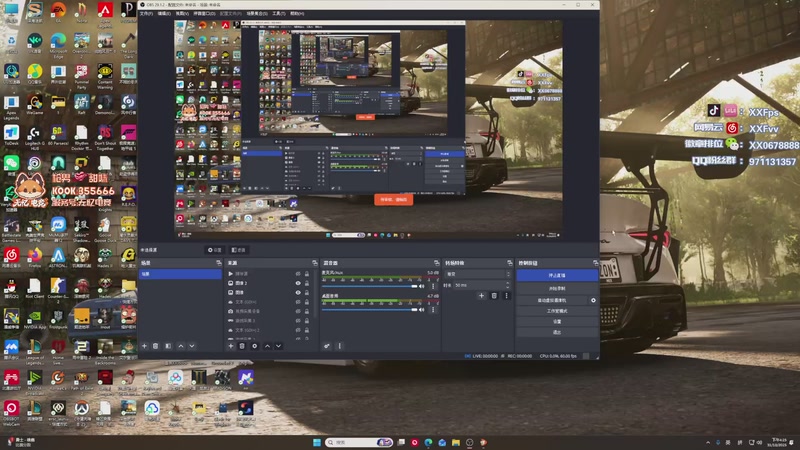Viewport: 800px width, 450px height.
Task: Mute the desktop audio speaker icon
Action: 421,309
